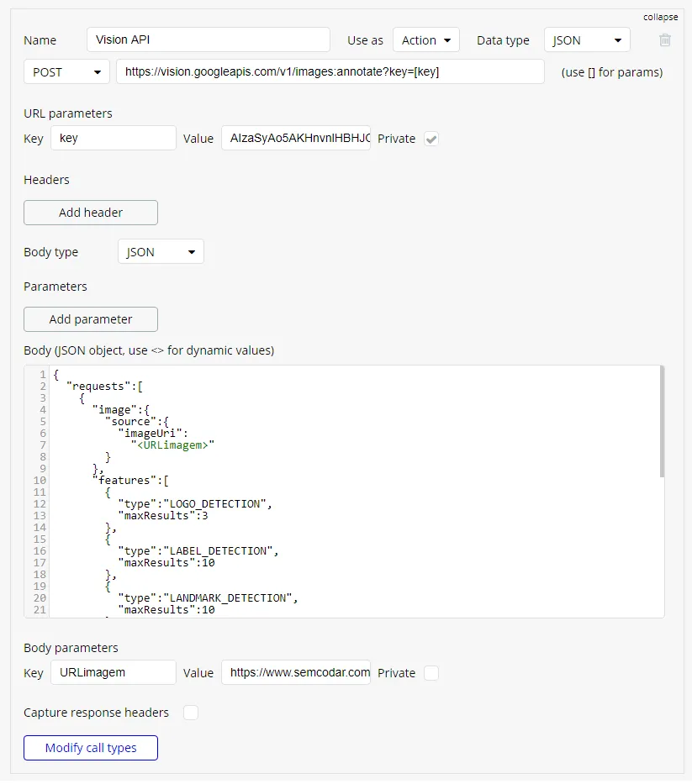Check Capture response headers box
This screenshot has height=784, width=692.
click(x=191, y=713)
